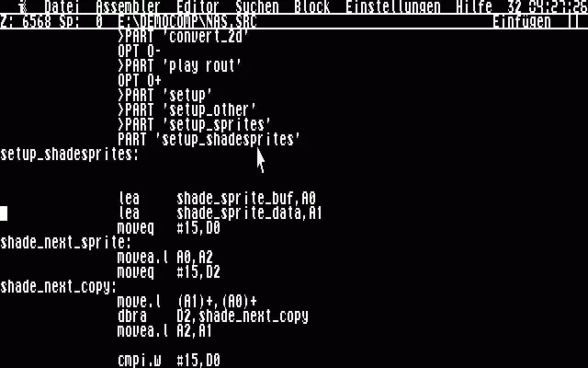Screen dimensions: 588x368
Task: Open the Suchen menu
Action: click(x=257, y=6)
